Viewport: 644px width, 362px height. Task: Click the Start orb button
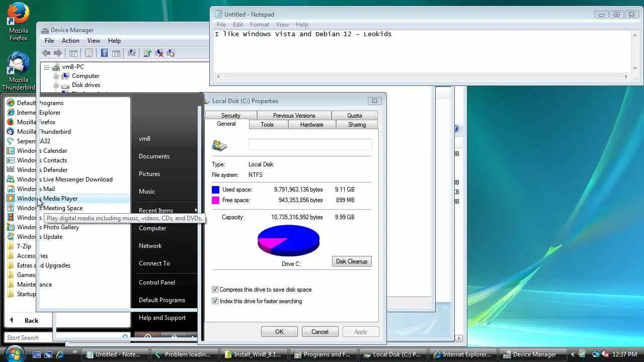click(x=15, y=353)
